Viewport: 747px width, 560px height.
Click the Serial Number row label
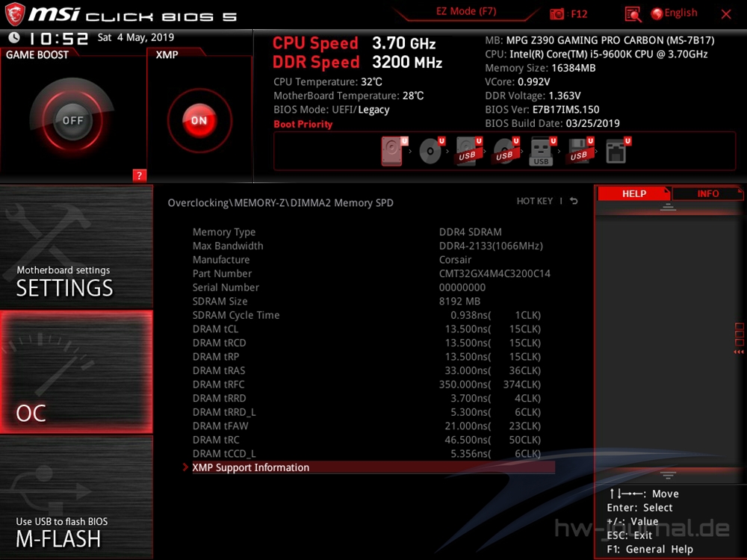point(226,287)
